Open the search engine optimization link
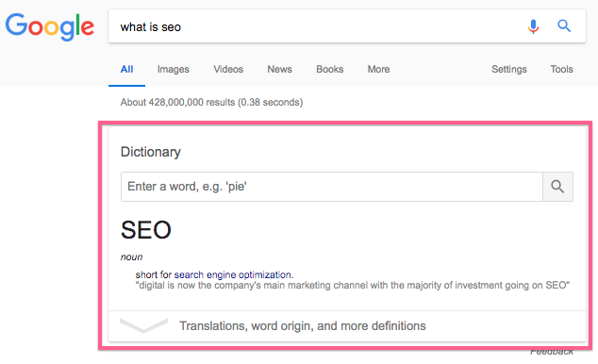 coord(233,274)
